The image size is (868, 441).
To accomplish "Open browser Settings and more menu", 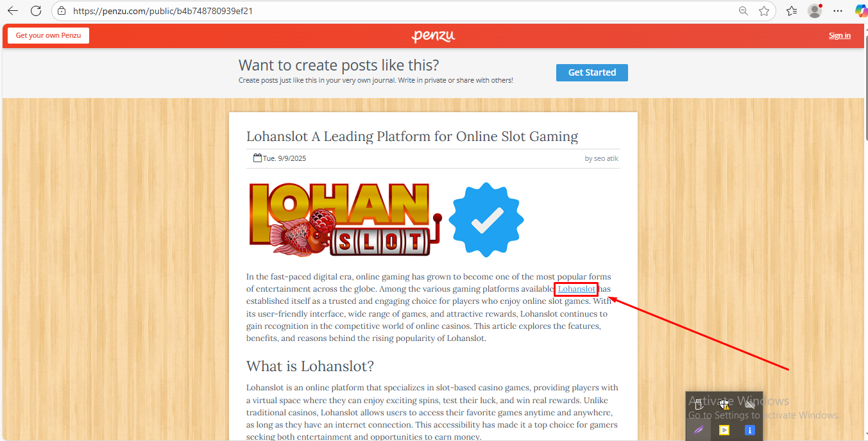I will pyautogui.click(x=838, y=11).
